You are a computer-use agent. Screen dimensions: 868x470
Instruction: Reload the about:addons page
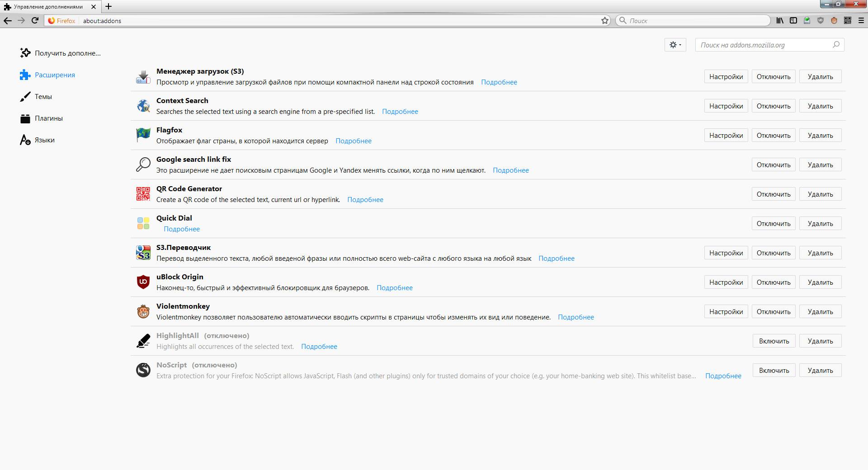[35, 20]
